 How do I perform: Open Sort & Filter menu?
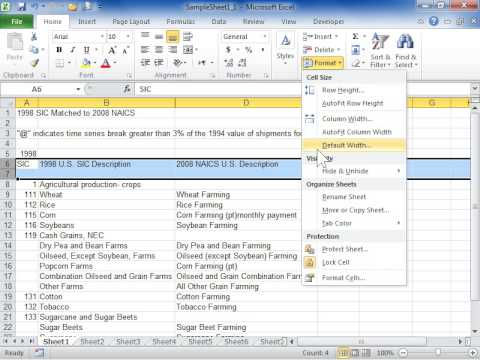pos(380,50)
